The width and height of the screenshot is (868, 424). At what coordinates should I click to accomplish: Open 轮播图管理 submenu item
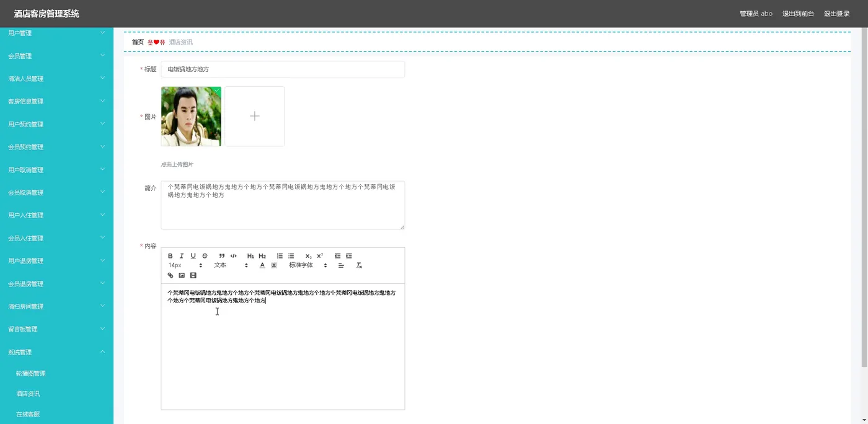[x=56, y=373]
